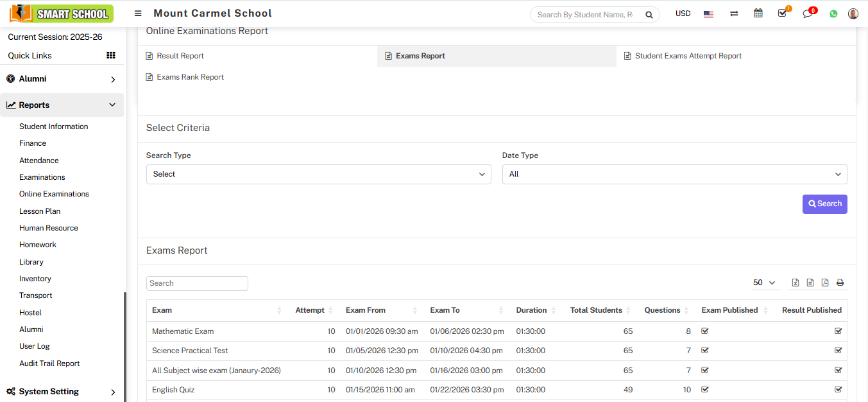Toggle Exam Published for Science Practical Test

[704, 350]
